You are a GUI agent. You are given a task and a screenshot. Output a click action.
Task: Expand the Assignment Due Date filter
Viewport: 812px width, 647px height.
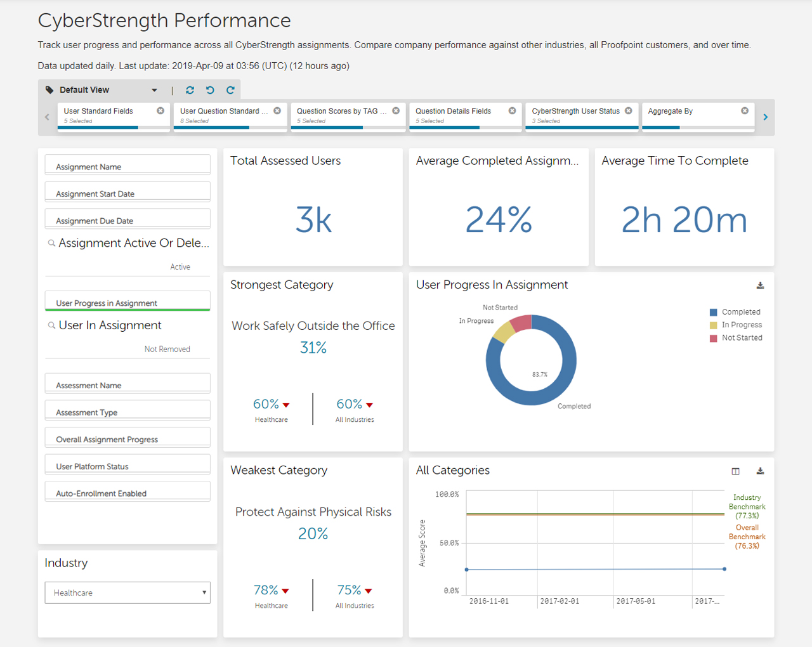coord(128,219)
